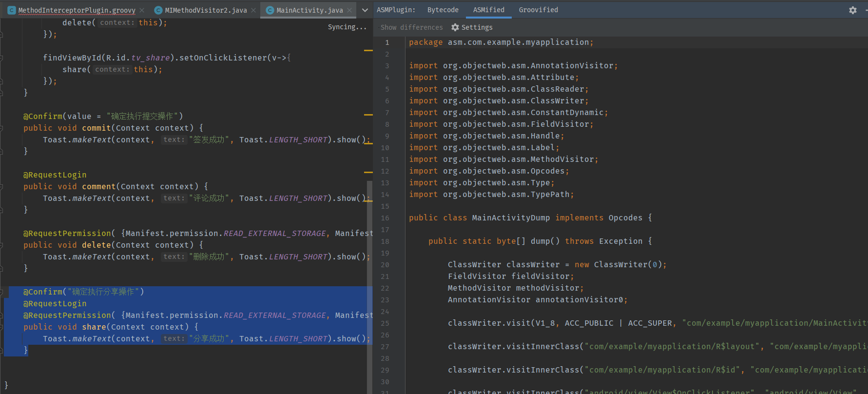Click the Groovy file icon on MethodInterceptorPlugin tab
This screenshot has height=394, width=868.
pyautogui.click(x=12, y=10)
